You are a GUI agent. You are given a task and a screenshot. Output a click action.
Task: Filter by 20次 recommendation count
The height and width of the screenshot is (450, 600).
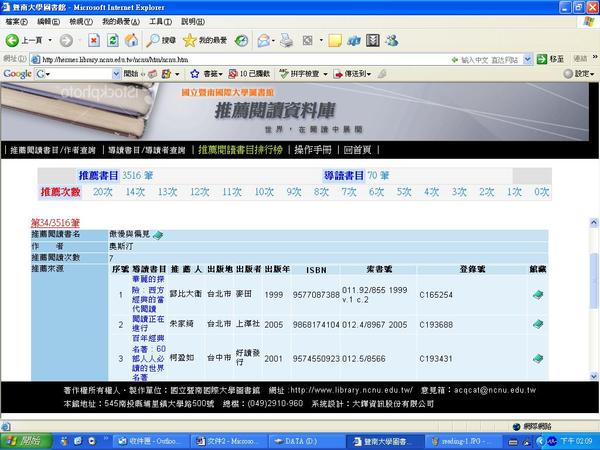[x=103, y=192]
